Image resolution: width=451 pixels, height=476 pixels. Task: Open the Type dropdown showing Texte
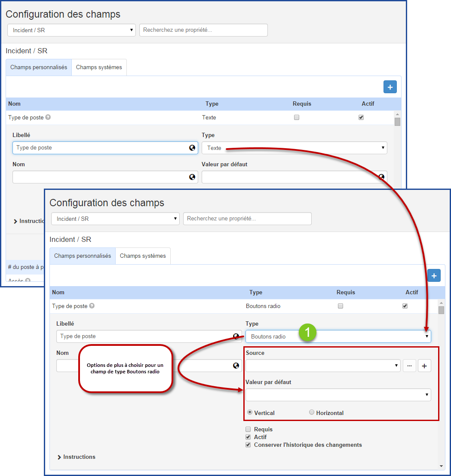pos(294,148)
